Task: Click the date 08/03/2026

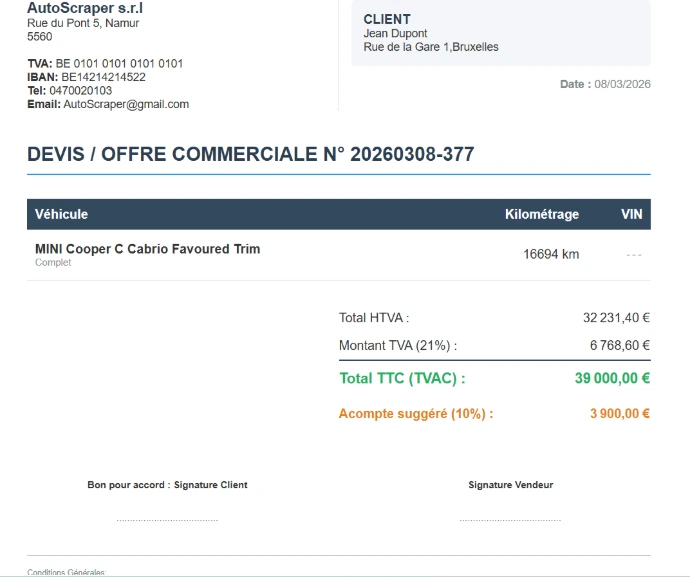Action: (622, 84)
